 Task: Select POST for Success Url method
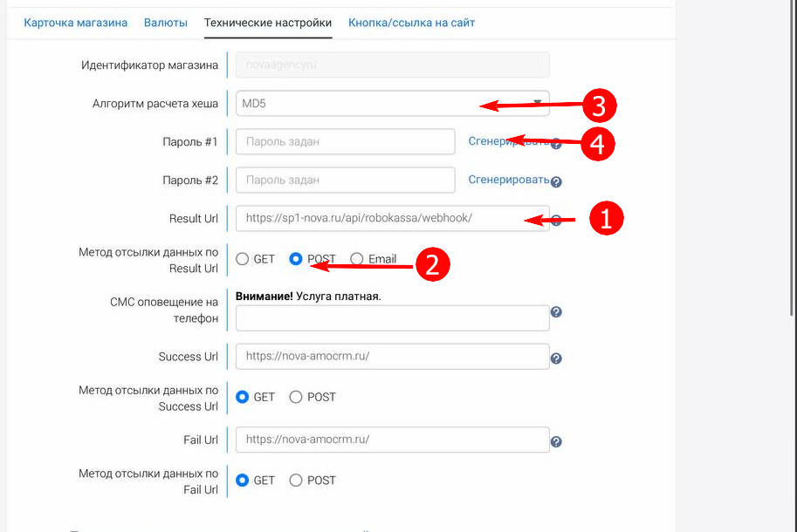click(296, 397)
